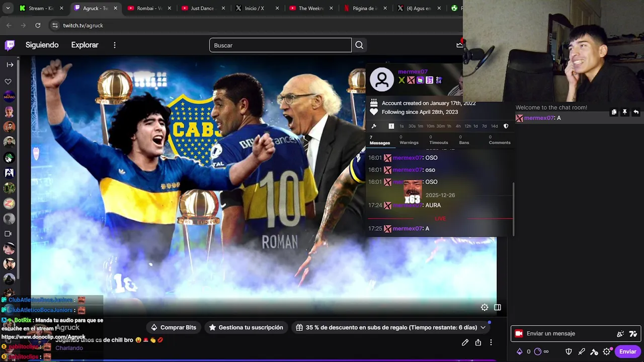Screen dimensions: 644x362
Task: Click Gestiona tu suscripción button
Action: click(246, 327)
